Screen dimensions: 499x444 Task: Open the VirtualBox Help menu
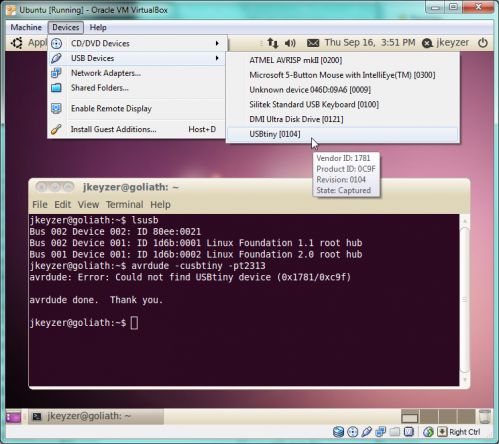tap(98, 27)
